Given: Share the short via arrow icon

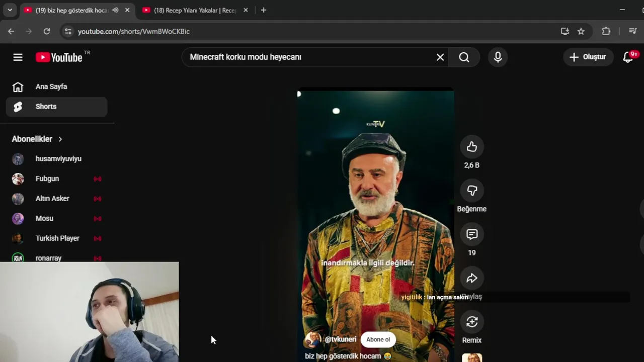Looking at the screenshot, I should [x=472, y=278].
